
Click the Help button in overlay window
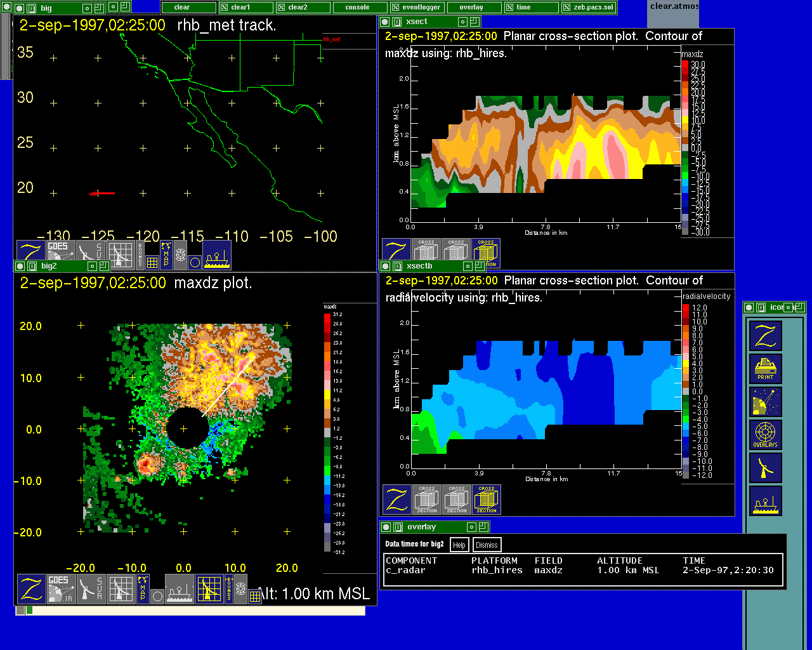pyautogui.click(x=459, y=545)
